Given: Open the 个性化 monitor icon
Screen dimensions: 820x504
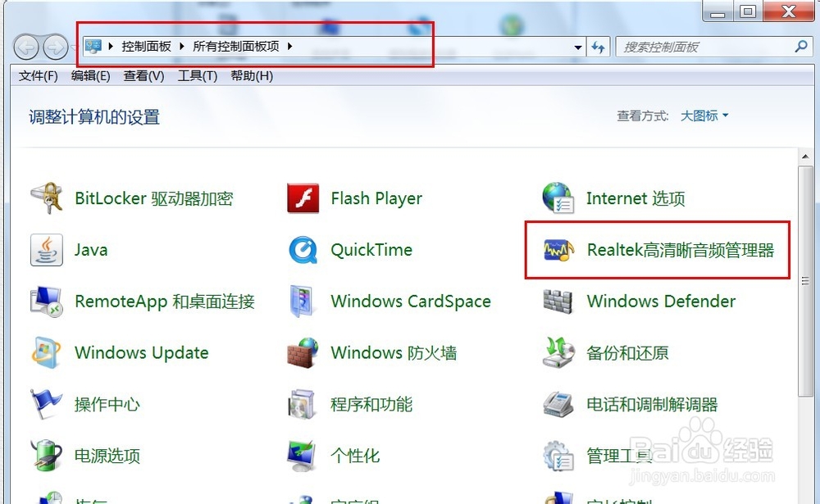Looking at the screenshot, I should coord(302,456).
